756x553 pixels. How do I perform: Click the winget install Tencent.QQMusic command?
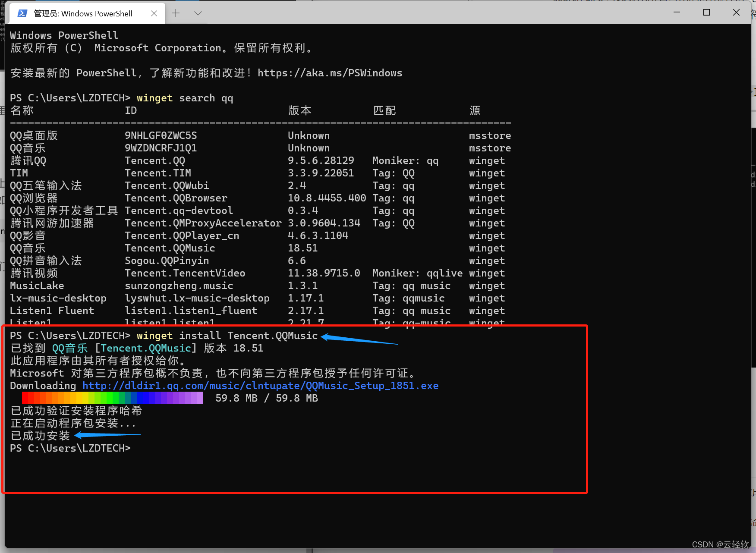(227, 336)
